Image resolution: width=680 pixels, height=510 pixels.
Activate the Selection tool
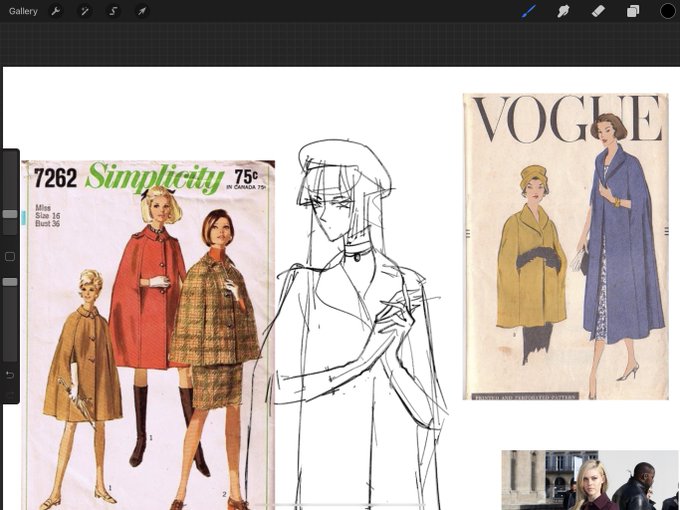coord(113,11)
